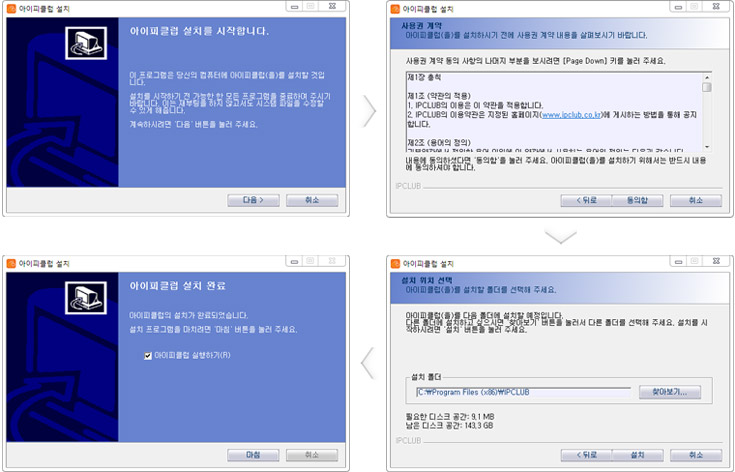This screenshot has height=472, width=735.
Task: Click the installer logo in the setup complete window
Action: [x=86, y=298]
